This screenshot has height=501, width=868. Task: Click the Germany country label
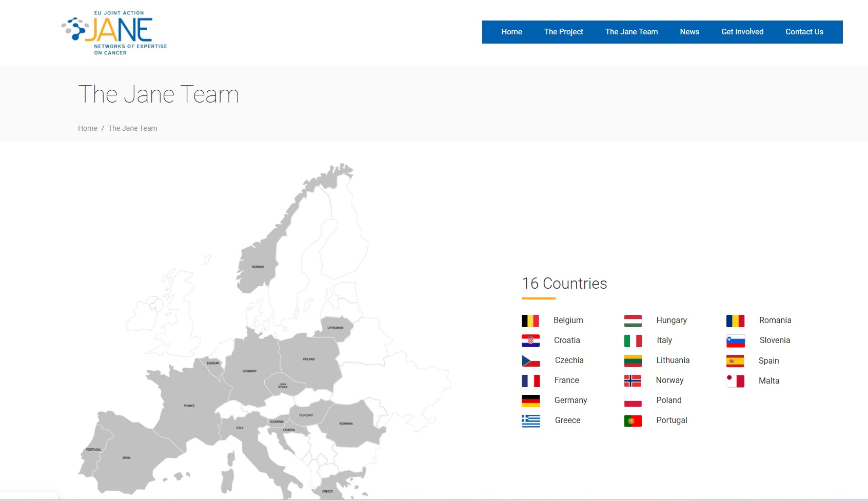tap(570, 400)
